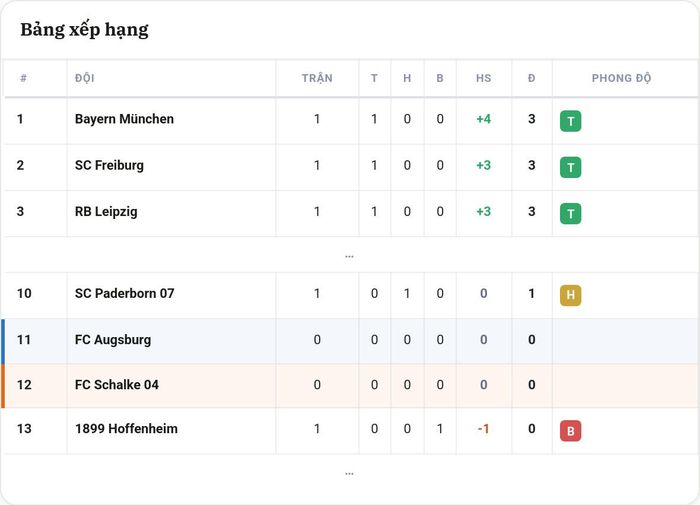This screenshot has height=505, width=700.
Task: Open RB Leipzig team link
Action: [106, 212]
